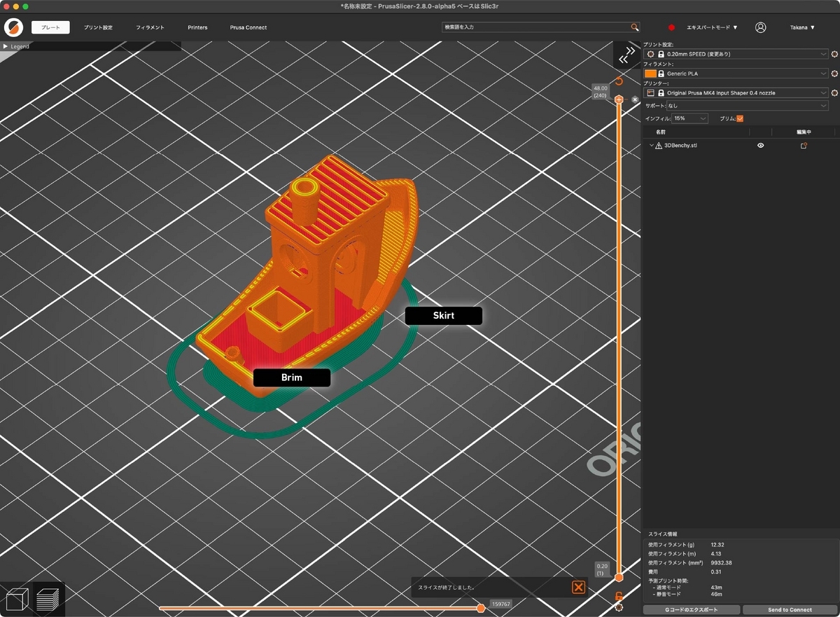Screen dimensions: 840x617
Task: Click the printer icon in printer preset
Action: [650, 92]
